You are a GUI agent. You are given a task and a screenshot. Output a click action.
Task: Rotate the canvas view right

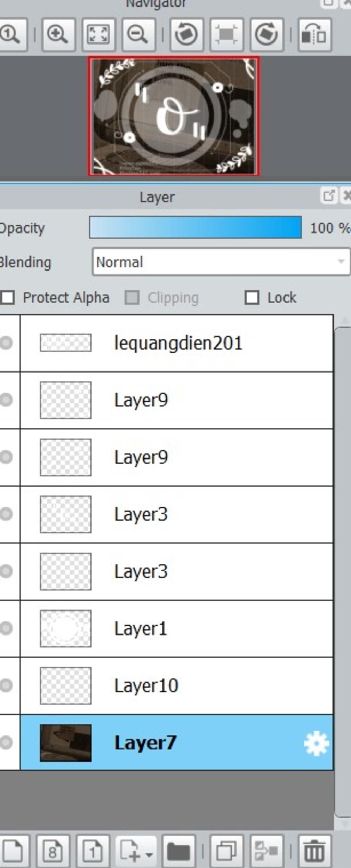(x=267, y=35)
